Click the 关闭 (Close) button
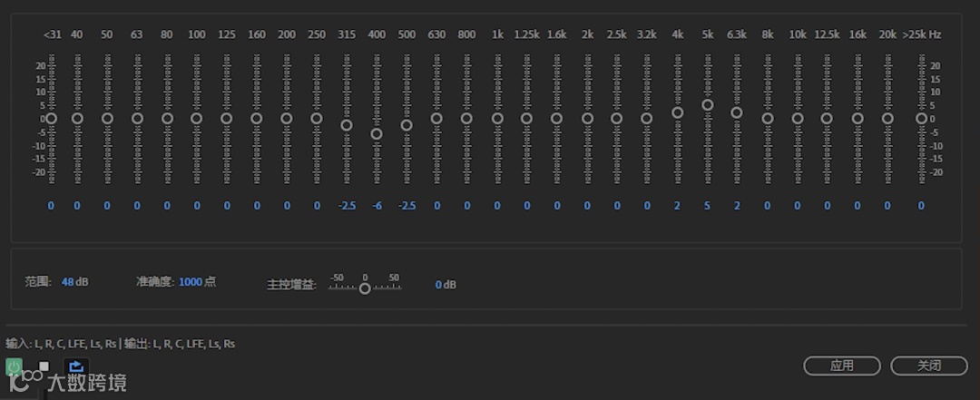The image size is (980, 400). pos(929,366)
